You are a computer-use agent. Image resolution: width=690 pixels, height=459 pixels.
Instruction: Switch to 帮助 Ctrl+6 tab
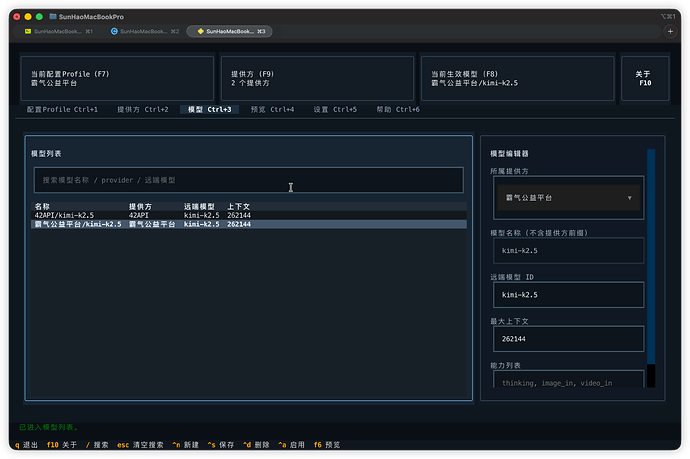(398, 110)
